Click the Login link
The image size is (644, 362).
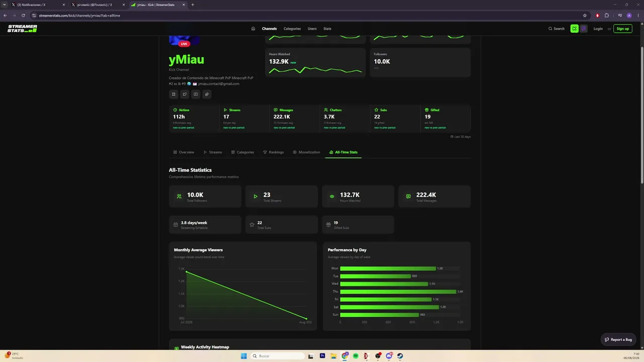[598, 29]
